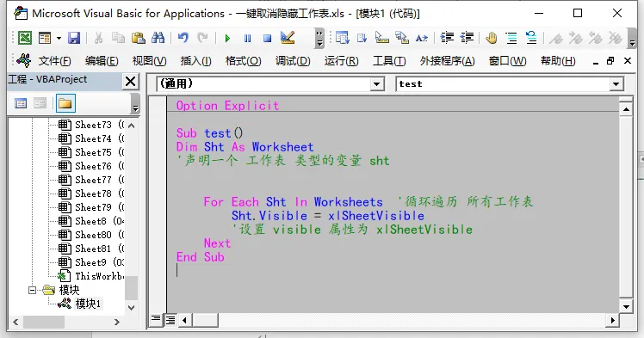Open the 调试(D) menu
The image size is (644, 338).
[x=293, y=61]
